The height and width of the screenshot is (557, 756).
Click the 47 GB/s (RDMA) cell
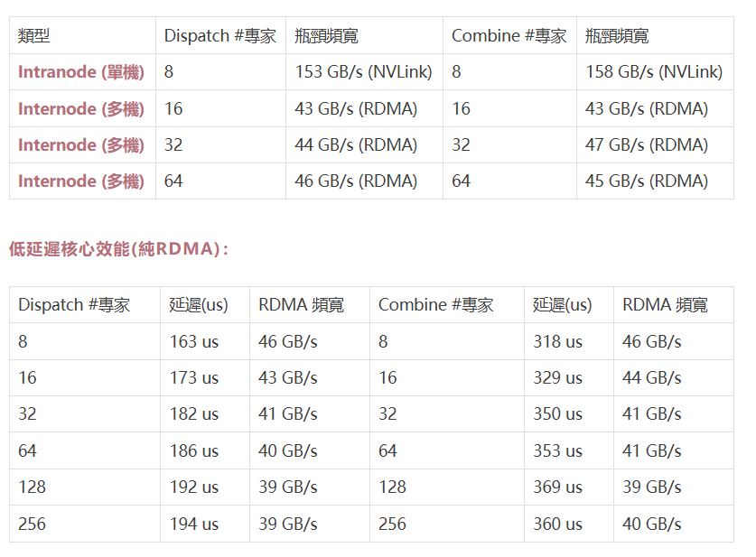tap(647, 145)
